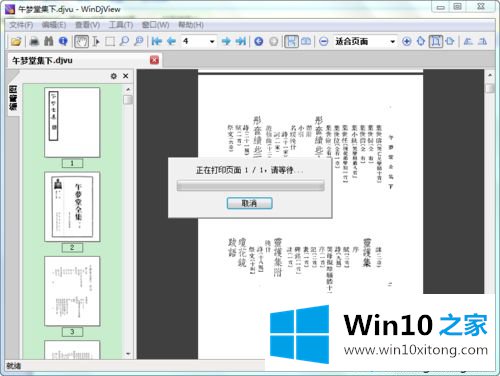Close the 午梦堂集下.djvu tab
Viewport: 500px width, 376px height.
pyautogui.click(x=154, y=60)
